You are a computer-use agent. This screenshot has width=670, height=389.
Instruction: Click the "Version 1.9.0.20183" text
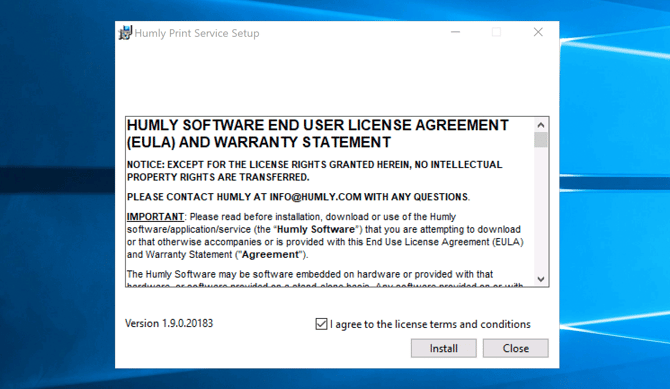[169, 323]
